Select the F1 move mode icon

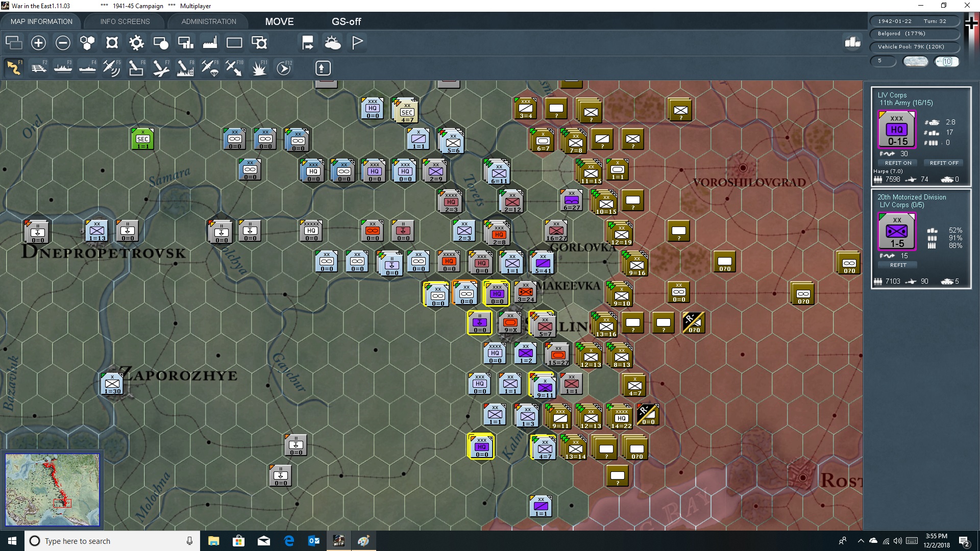click(14, 68)
